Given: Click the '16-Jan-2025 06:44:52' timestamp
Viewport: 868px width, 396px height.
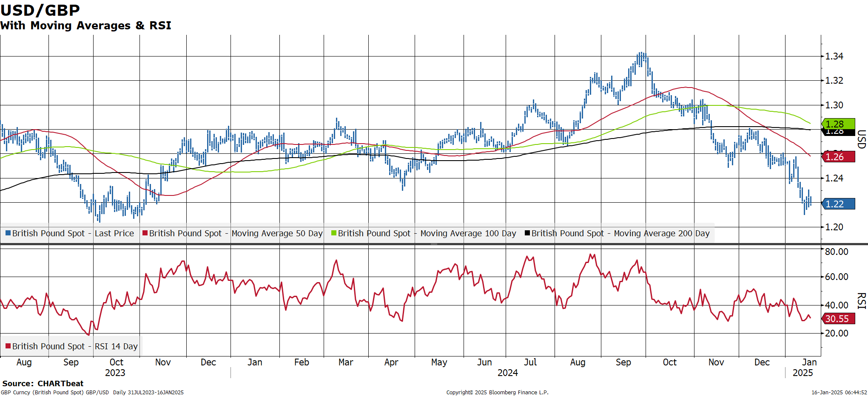Looking at the screenshot, I should pos(839,392).
